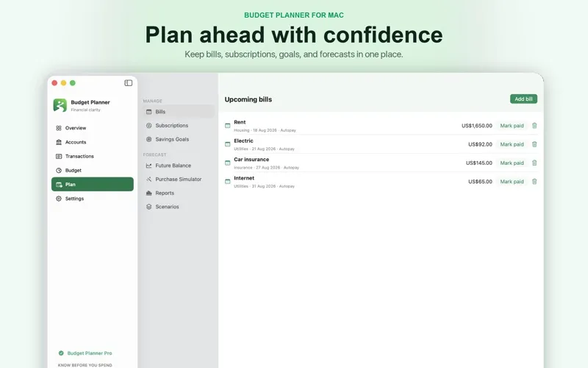Screen dimensions: 588x368
Task: Click the Electric row calendar icon
Action: pyautogui.click(x=228, y=144)
